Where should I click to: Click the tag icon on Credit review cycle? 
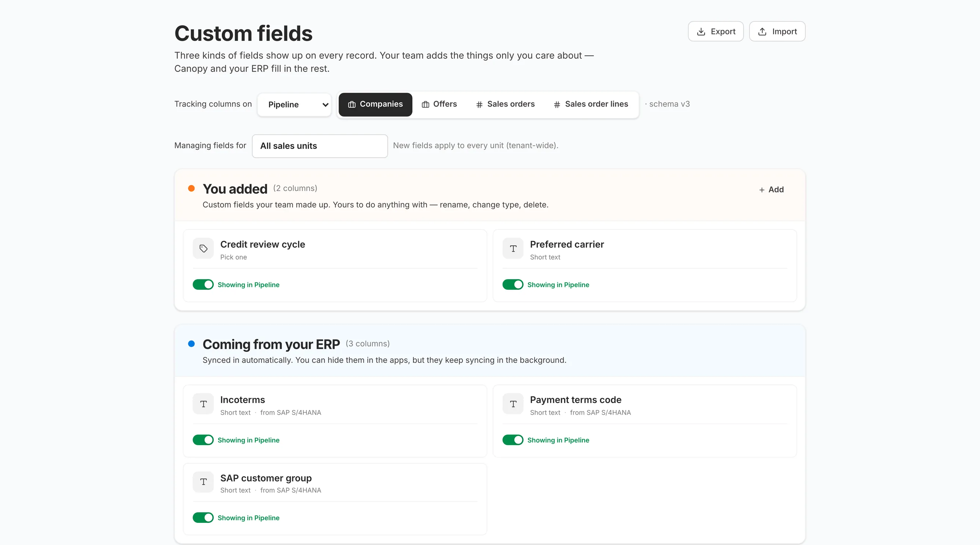(203, 248)
